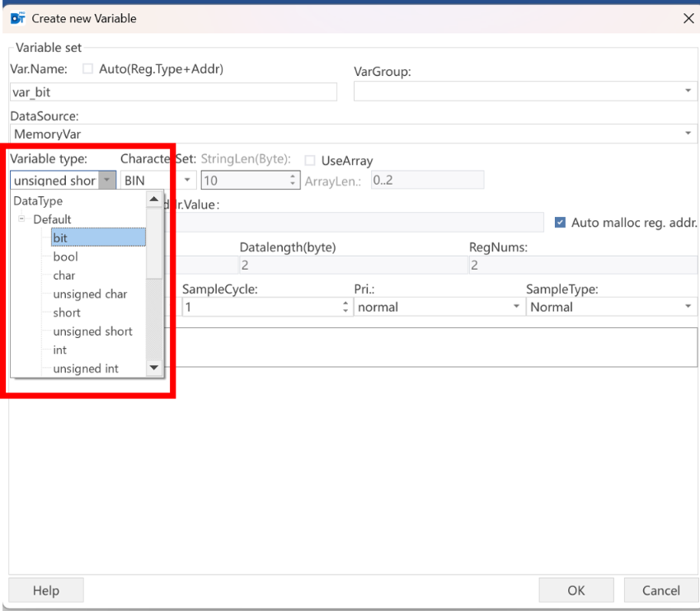Screen dimensions: 700x611
Task: Enable the Auto(Reg.Type+Addr) checkbox
Action: pos(87,68)
